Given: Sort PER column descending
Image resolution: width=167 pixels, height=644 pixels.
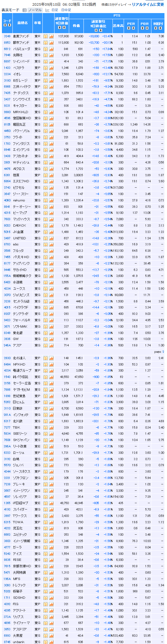Looking at the screenshot, I should pyautogui.click(x=133, y=28).
